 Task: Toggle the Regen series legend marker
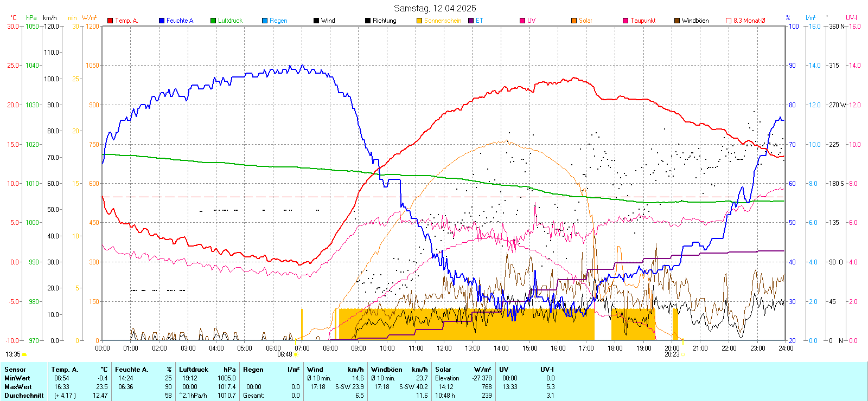pyautogui.click(x=265, y=21)
